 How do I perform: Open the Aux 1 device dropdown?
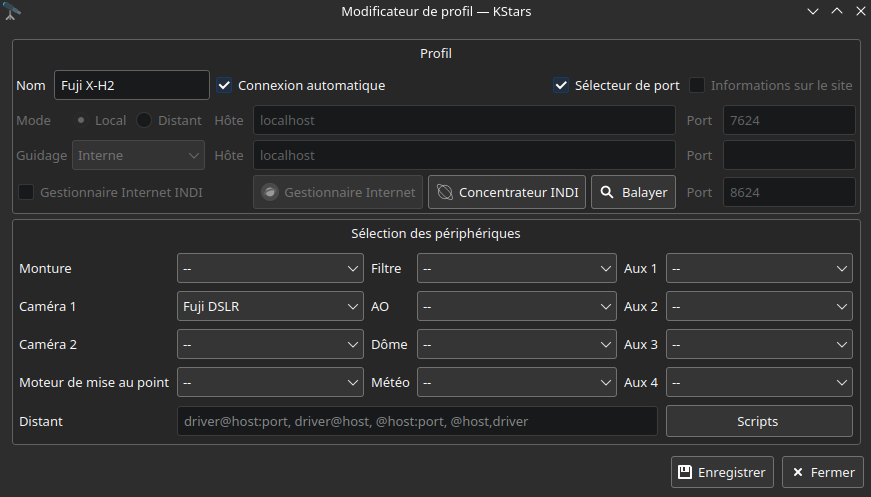(759, 268)
